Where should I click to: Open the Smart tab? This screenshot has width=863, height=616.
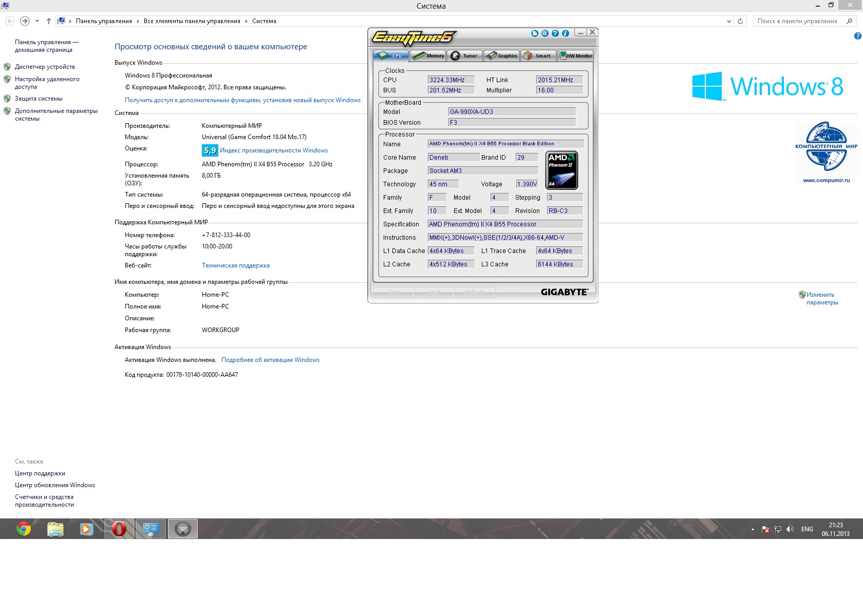tap(539, 55)
